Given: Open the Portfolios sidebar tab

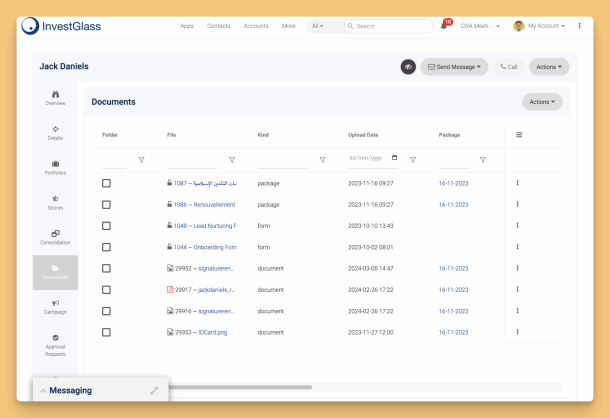Looking at the screenshot, I should tap(55, 167).
